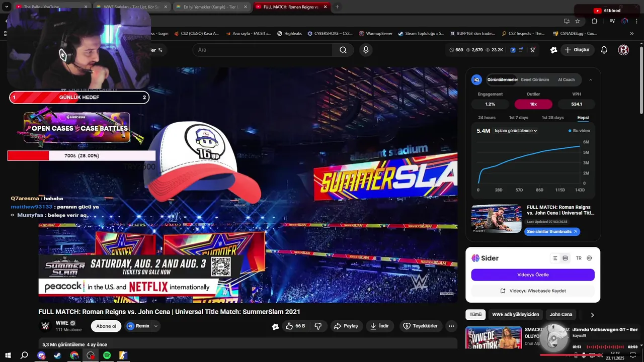Open OBS from the taskbar

tap(91, 355)
